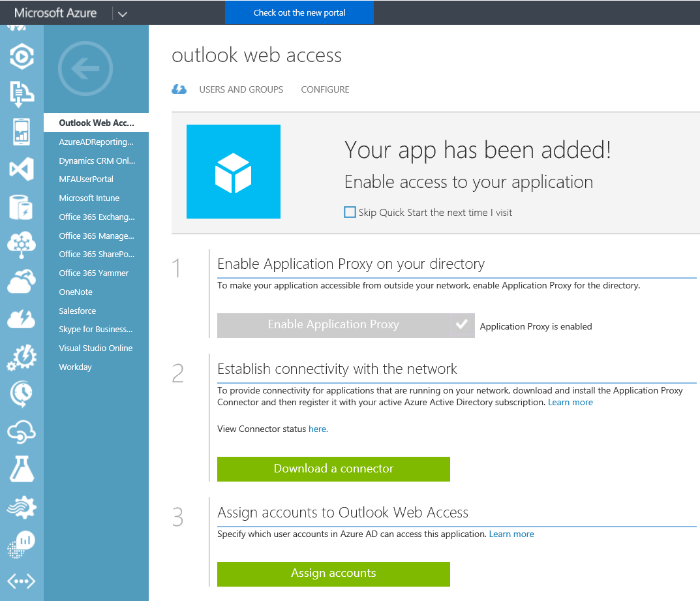The image size is (700, 601).
Task: Open the Scheduler clock sidebar icon
Action: pos(22,394)
